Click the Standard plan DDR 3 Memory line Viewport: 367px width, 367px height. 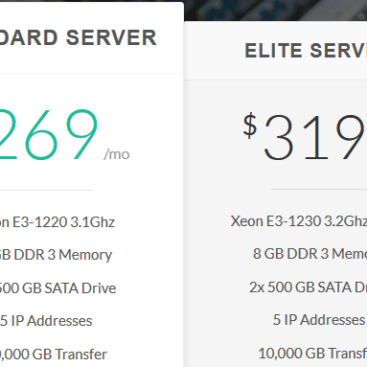pos(56,255)
